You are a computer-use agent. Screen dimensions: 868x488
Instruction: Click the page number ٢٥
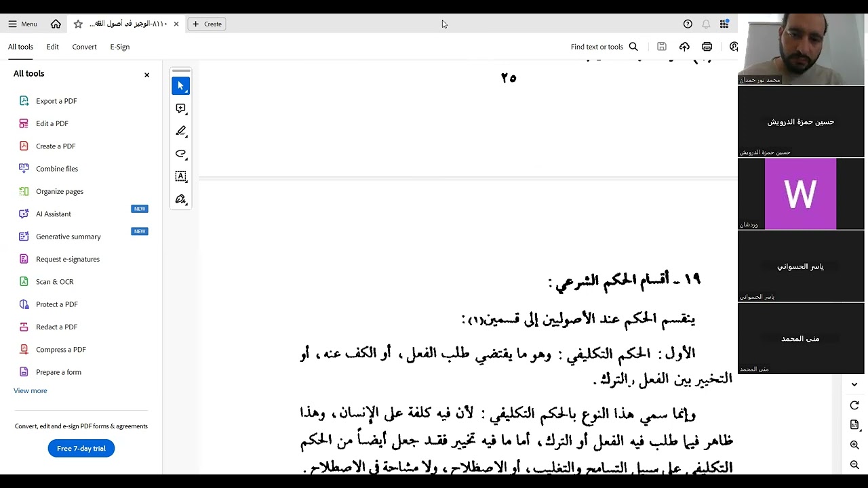(509, 78)
